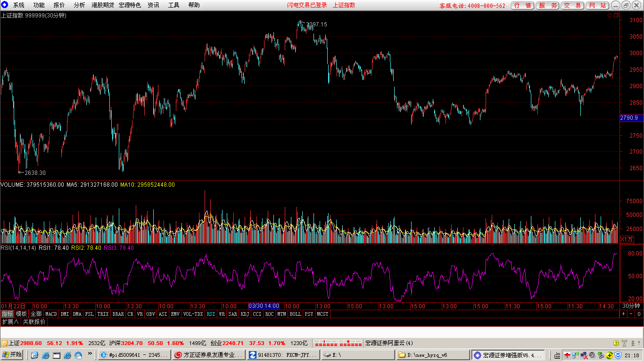Click the 行情 button

pyautogui.click(x=522, y=5)
